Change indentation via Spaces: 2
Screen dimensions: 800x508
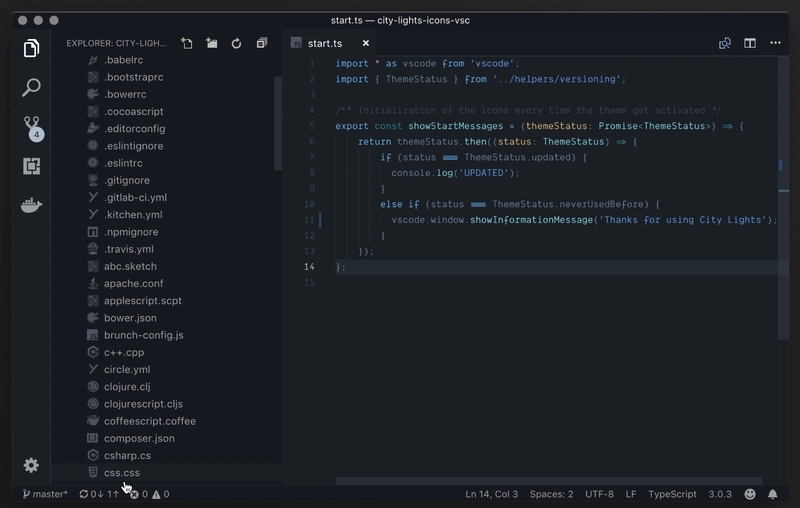[552, 494]
